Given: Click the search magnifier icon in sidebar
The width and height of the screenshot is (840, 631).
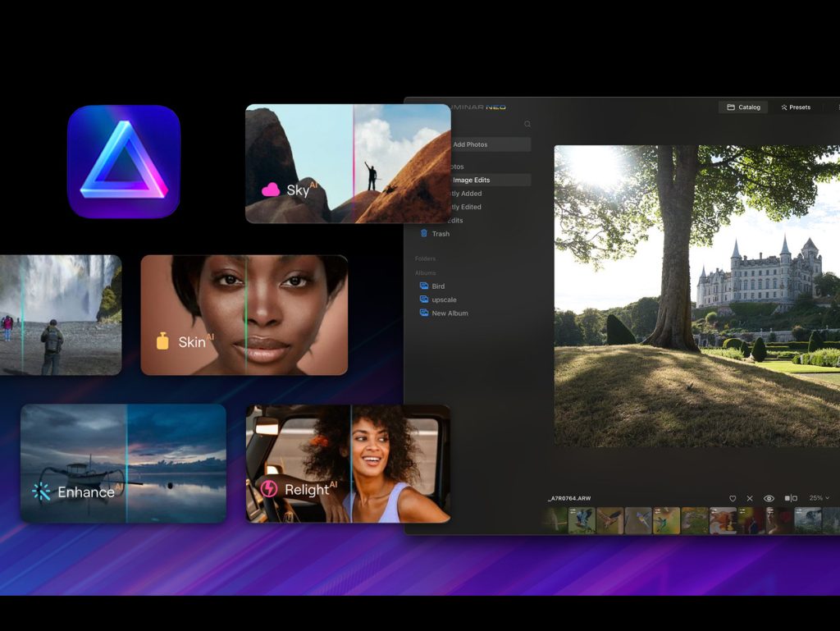Looking at the screenshot, I should (527, 125).
